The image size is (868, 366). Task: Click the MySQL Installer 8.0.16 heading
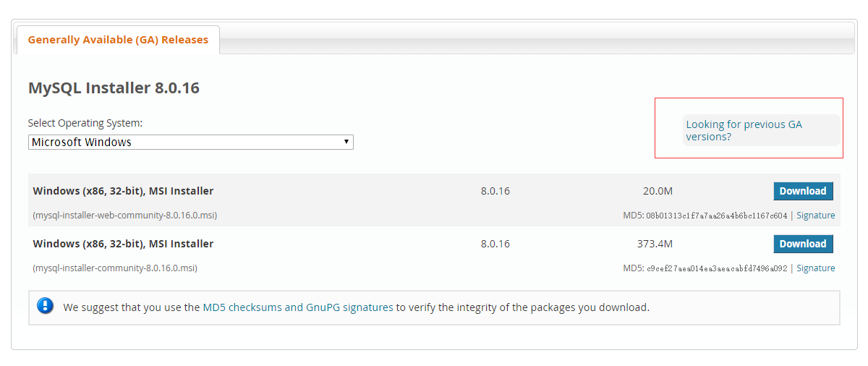tap(114, 88)
